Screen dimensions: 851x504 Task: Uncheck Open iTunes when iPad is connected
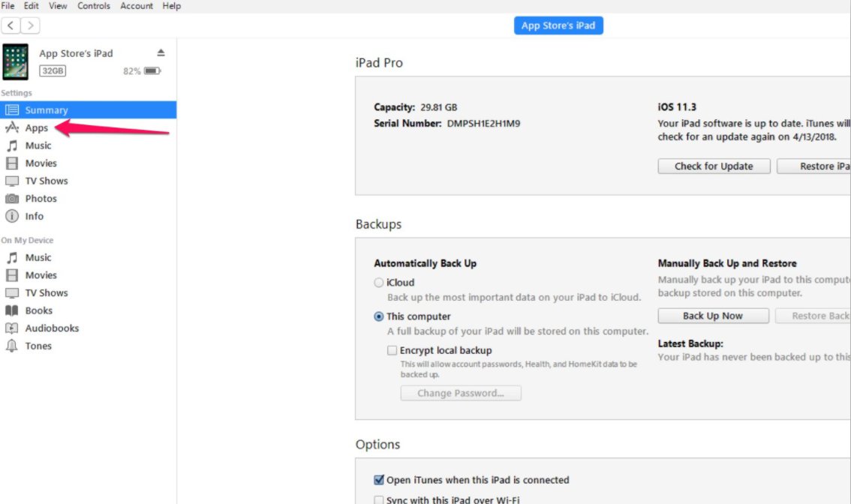click(379, 479)
